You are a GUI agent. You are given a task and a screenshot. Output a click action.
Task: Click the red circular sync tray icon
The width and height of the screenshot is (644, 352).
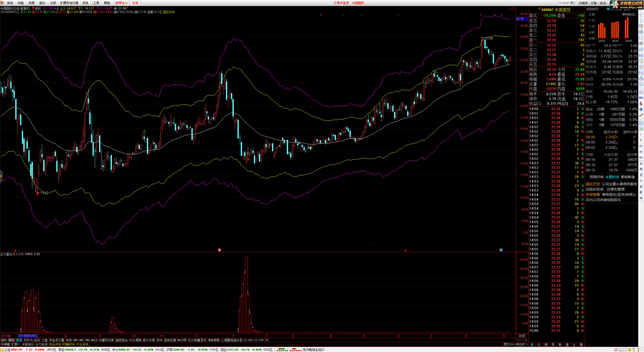616,350
